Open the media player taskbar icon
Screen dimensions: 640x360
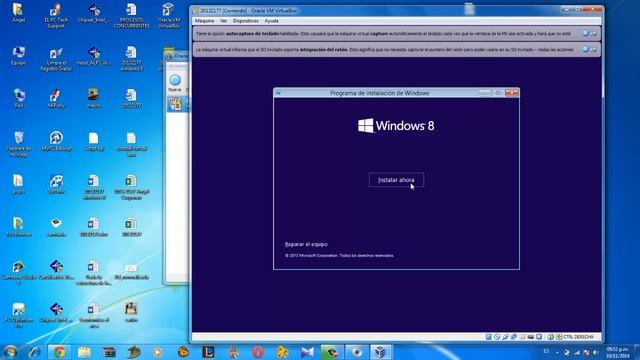click(158, 352)
